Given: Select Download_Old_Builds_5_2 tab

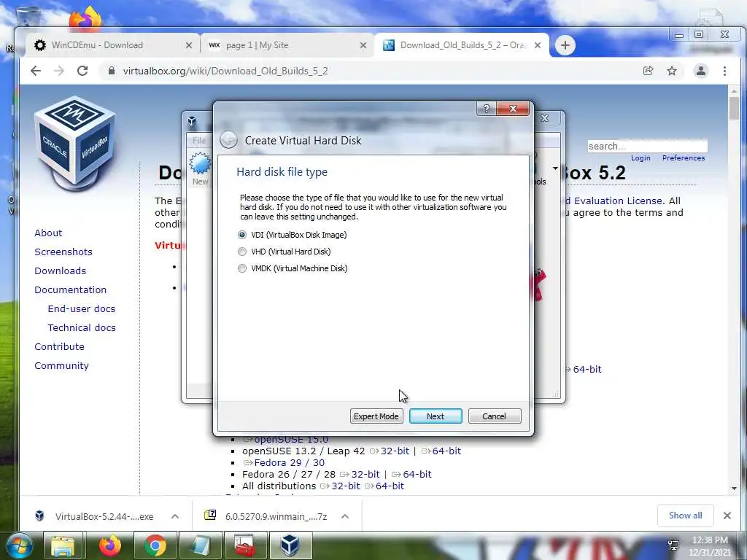Looking at the screenshot, I should click(462, 45).
